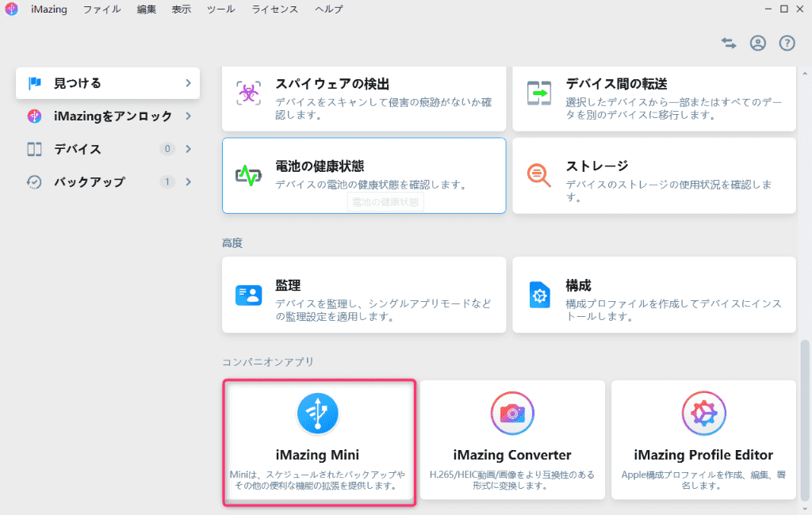Screen dimensions: 812x515
Task: Select iMazingをアンロック sidebar label
Action: pos(113,116)
